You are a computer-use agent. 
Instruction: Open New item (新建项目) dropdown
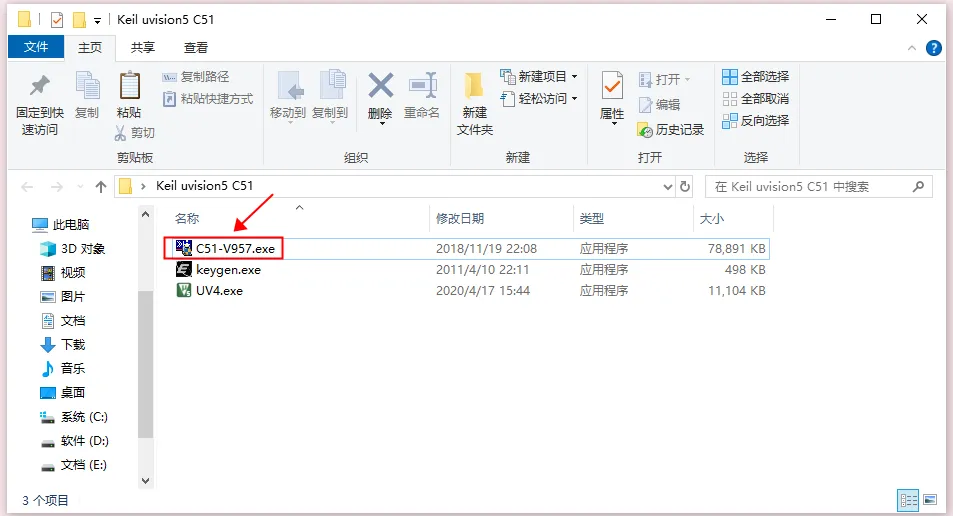[538, 77]
